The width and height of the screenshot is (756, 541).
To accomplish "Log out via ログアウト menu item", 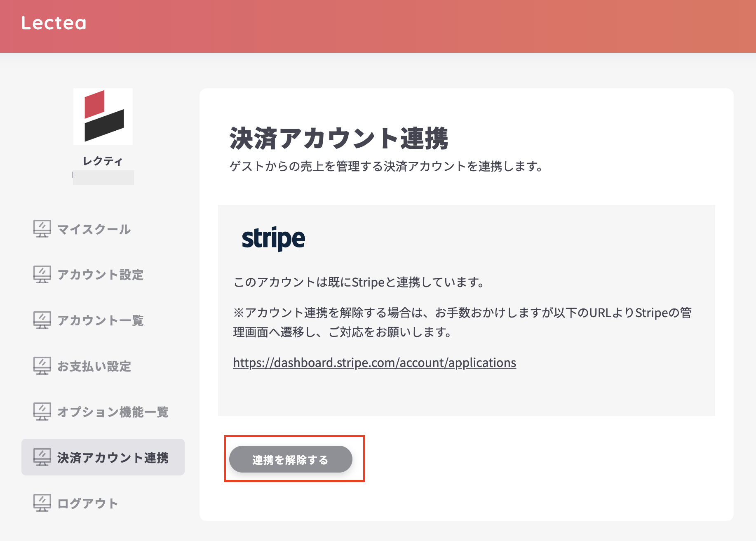I will coord(88,503).
